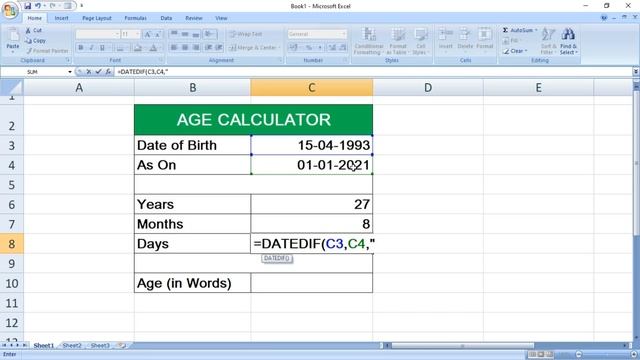Open the Formulas ribbon tab
640x360 pixels.
click(135, 18)
